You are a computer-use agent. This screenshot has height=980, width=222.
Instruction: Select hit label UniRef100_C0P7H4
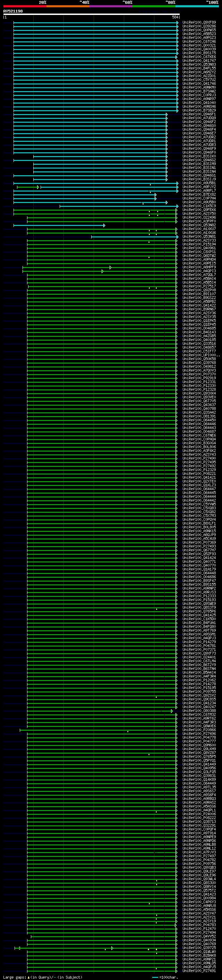tap(199, 198)
